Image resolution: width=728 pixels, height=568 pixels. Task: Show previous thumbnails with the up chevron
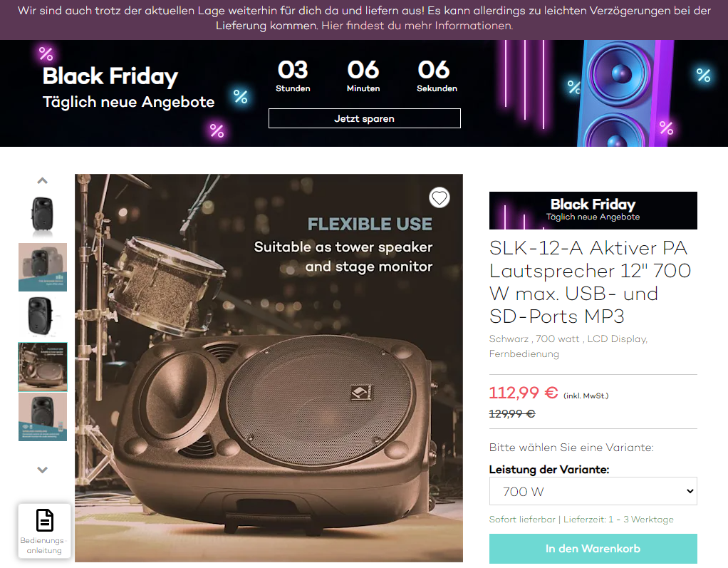(42, 181)
